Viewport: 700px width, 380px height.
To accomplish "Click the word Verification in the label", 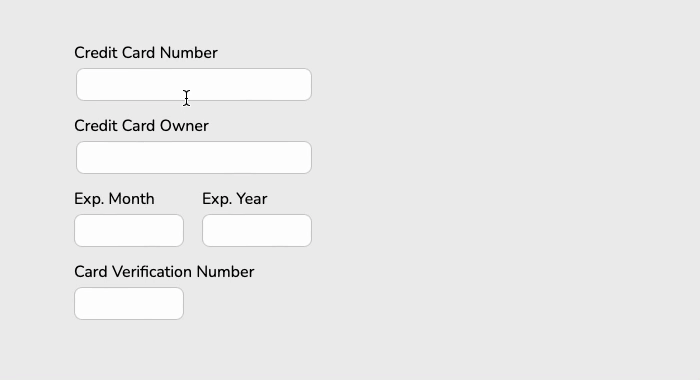I will click(152, 272).
